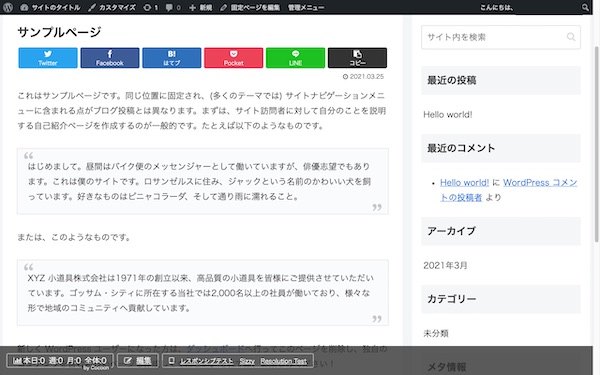Share the page via LINE button
Screen dimensions: 600x375
pyautogui.click(x=295, y=58)
